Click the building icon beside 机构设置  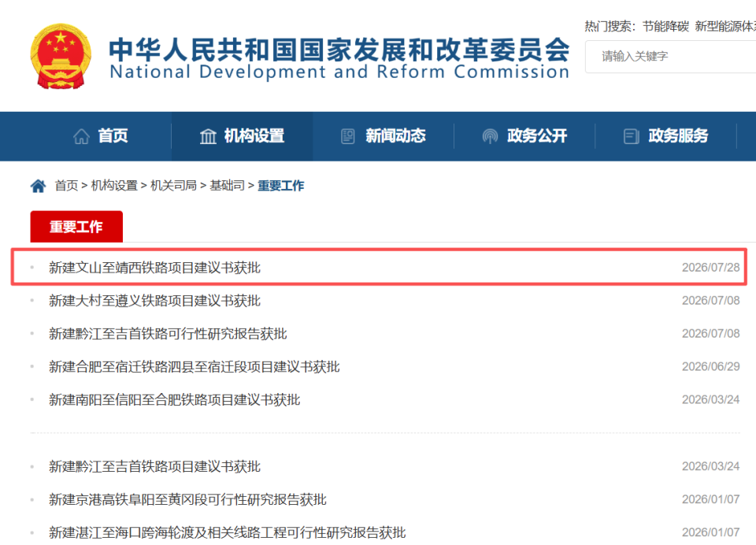tap(208, 136)
